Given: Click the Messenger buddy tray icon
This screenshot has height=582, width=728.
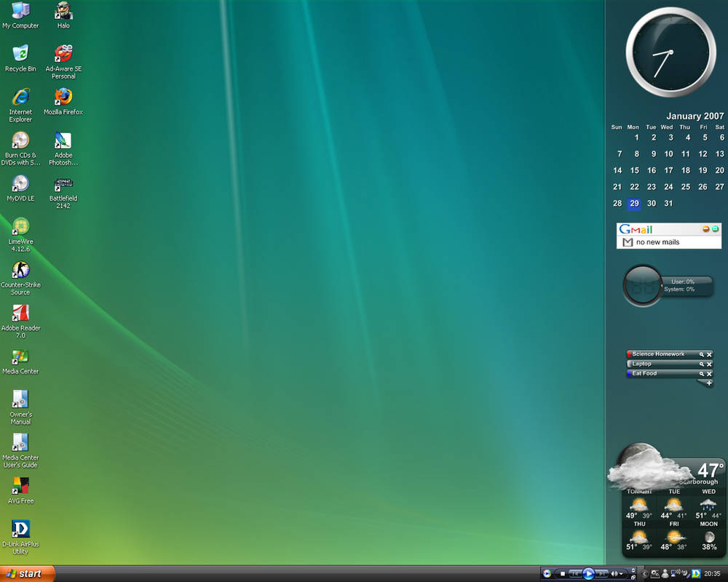Looking at the screenshot, I should pyautogui.click(x=665, y=574).
